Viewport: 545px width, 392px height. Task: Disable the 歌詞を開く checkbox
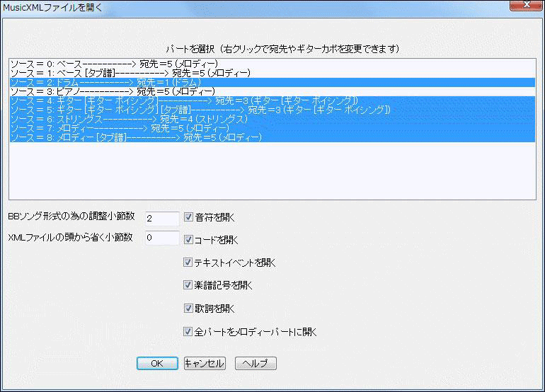(188, 308)
